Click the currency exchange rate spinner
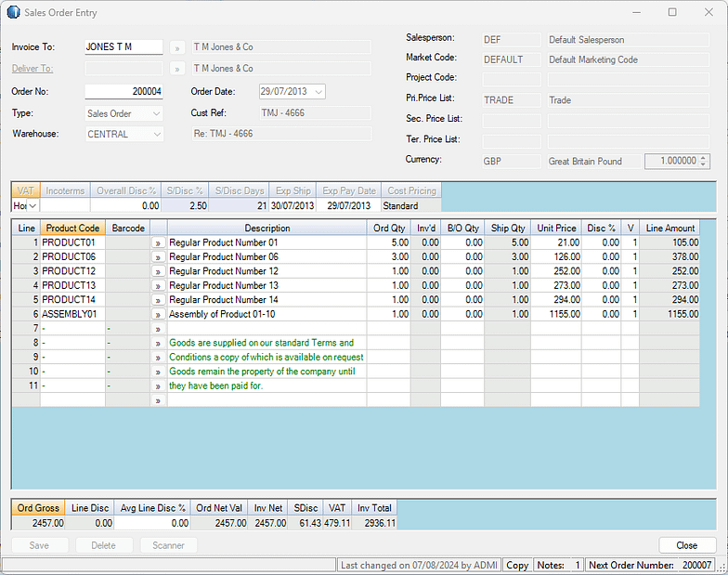 point(703,161)
